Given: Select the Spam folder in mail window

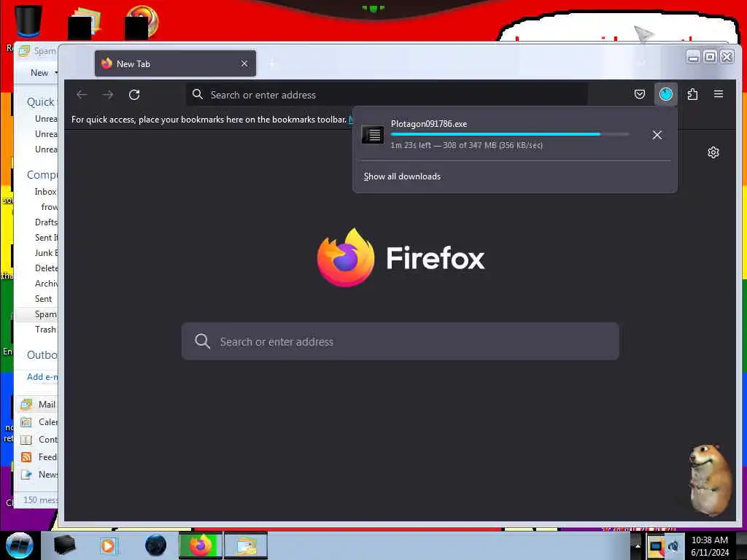Looking at the screenshot, I should [46, 314].
